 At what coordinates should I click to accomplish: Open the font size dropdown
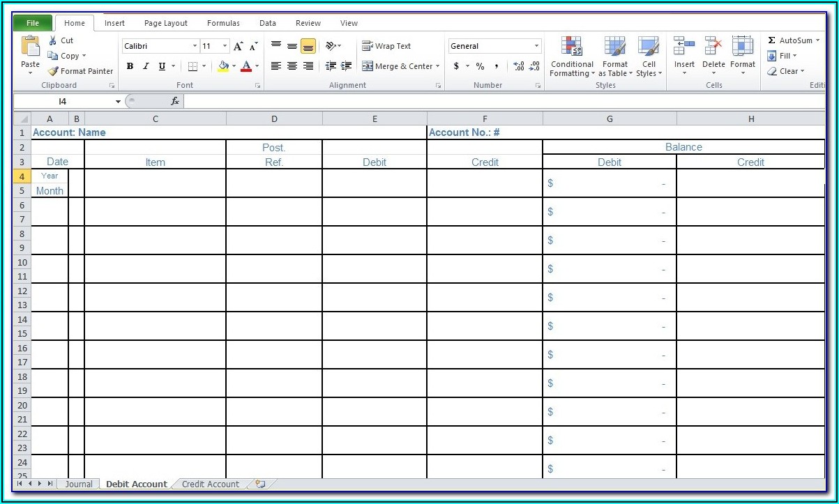click(225, 46)
